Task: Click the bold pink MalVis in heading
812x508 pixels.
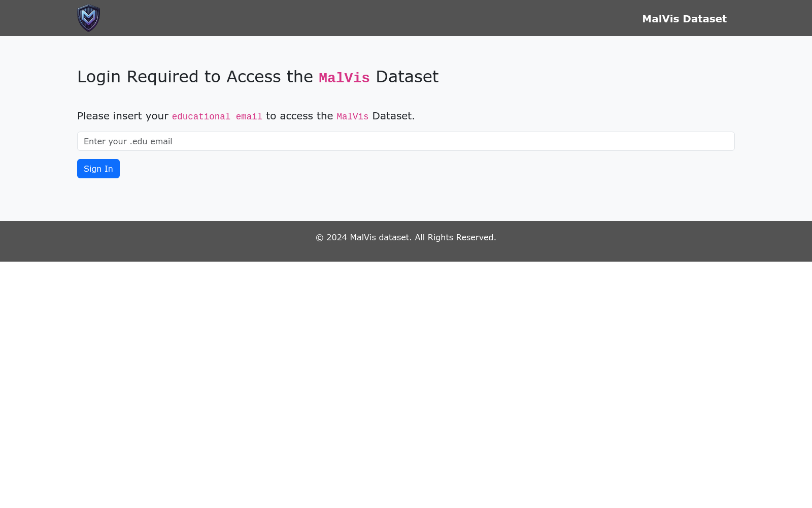Action: click(x=344, y=78)
